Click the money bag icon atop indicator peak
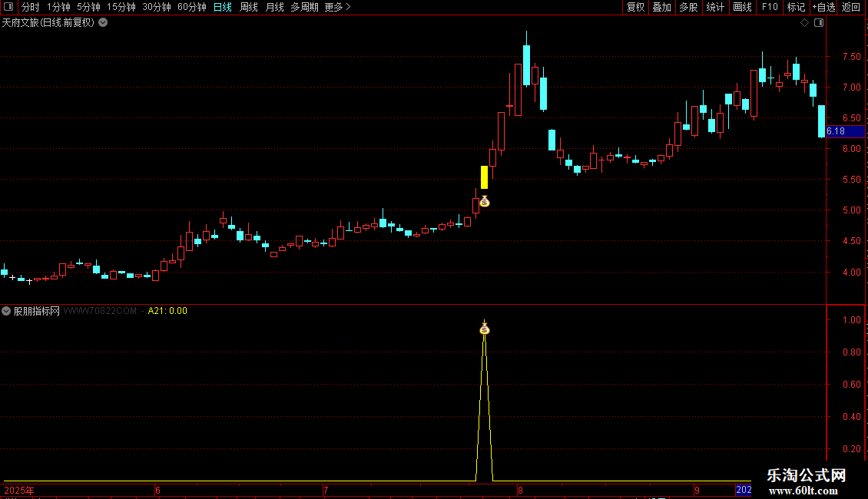The height and width of the screenshot is (499, 868). pos(485,329)
